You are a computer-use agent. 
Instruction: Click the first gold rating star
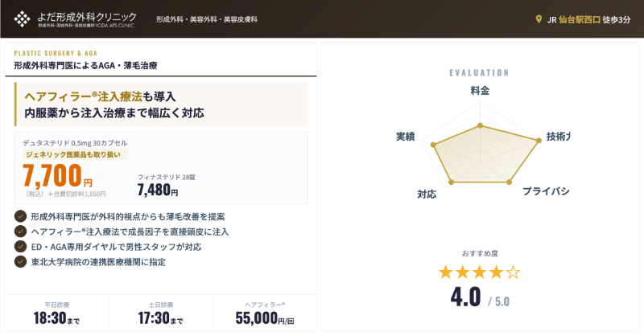pos(446,272)
